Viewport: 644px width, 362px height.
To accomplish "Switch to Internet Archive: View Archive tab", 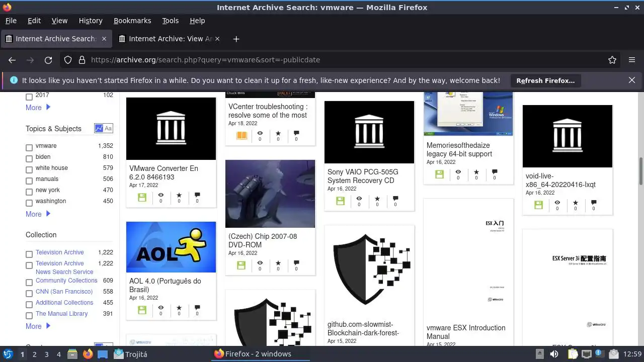I will (x=170, y=39).
